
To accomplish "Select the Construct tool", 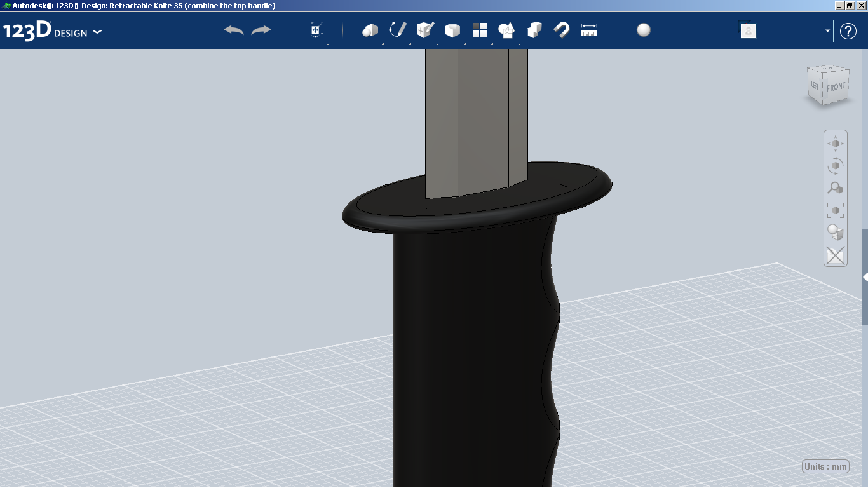I will 424,29.
